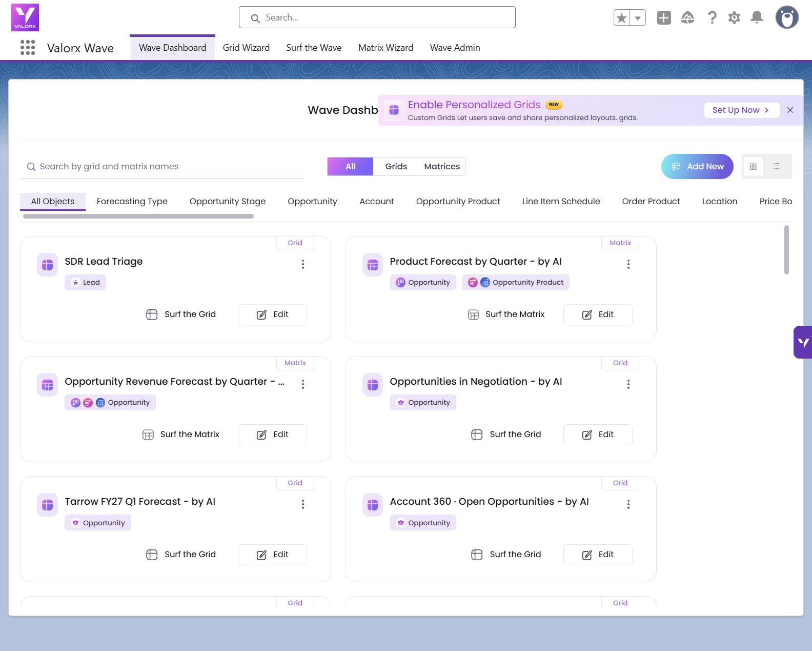The image size is (812, 651).
Task: Edit the Product Forecast by Quarter matrix
Action: [598, 314]
